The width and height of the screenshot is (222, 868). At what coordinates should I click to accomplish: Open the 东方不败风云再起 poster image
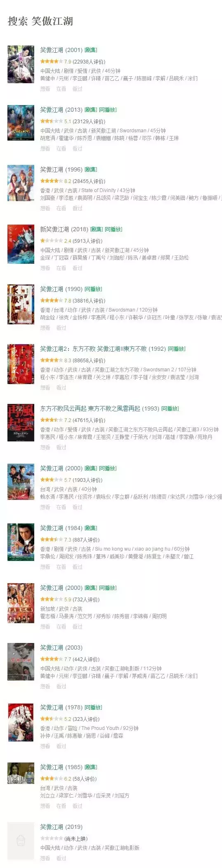tap(21, 423)
